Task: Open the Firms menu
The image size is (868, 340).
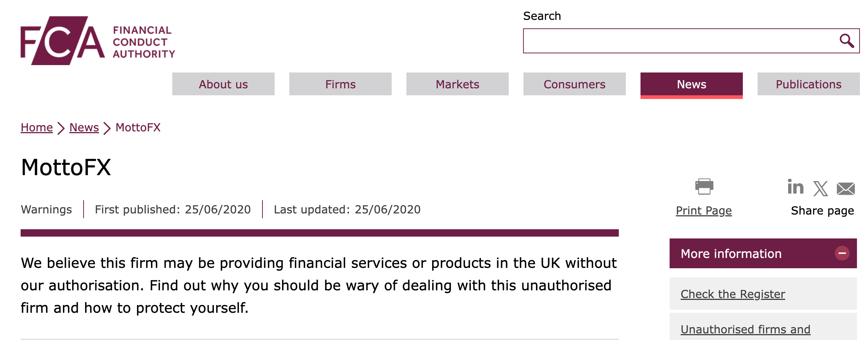Action: (x=340, y=84)
